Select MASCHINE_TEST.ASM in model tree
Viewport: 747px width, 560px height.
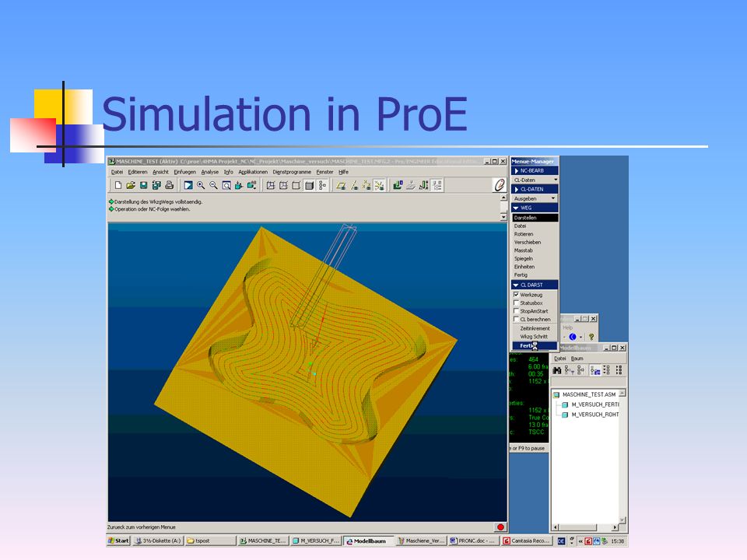pyautogui.click(x=589, y=395)
